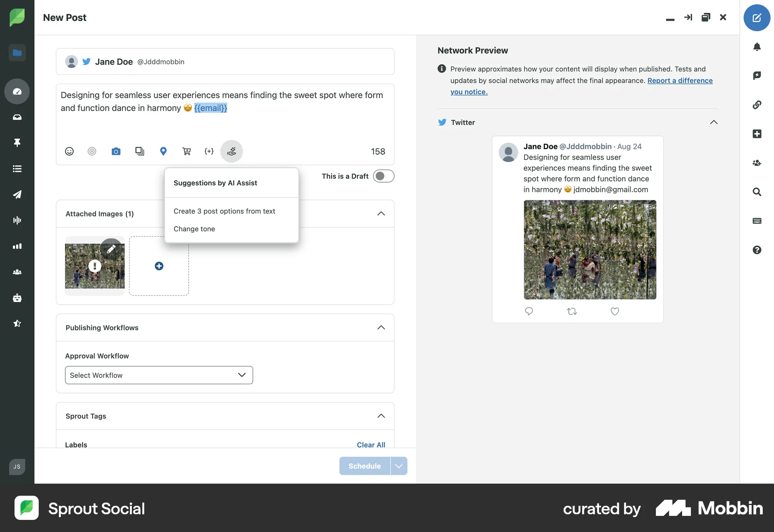The width and height of the screenshot is (774, 532).
Task: Select the pin icon in sidebar
Action: [x=17, y=143]
